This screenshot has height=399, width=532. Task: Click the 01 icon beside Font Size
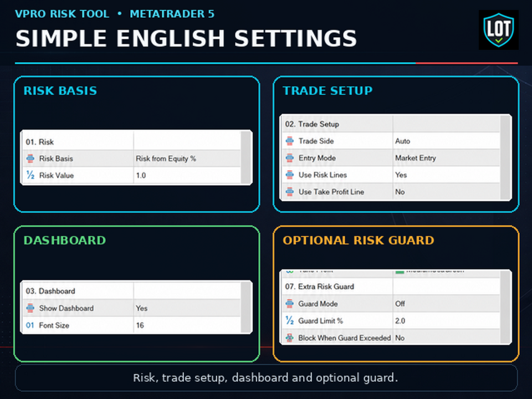pos(30,325)
